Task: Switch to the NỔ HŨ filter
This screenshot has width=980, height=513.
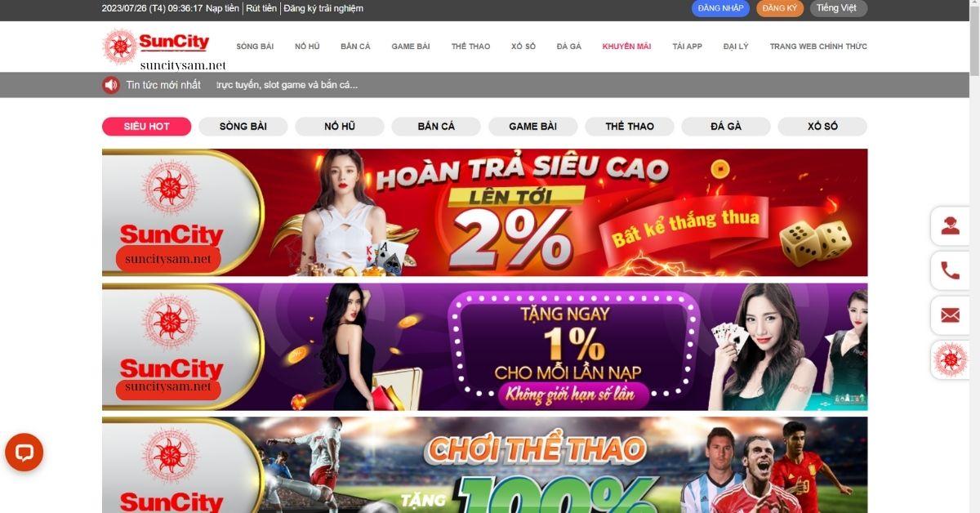Action: (340, 127)
